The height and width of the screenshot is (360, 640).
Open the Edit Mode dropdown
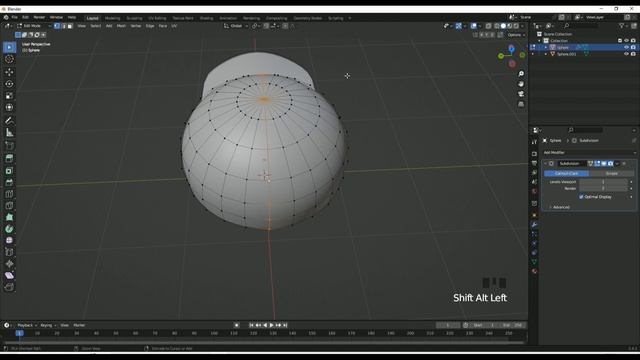coord(34,26)
